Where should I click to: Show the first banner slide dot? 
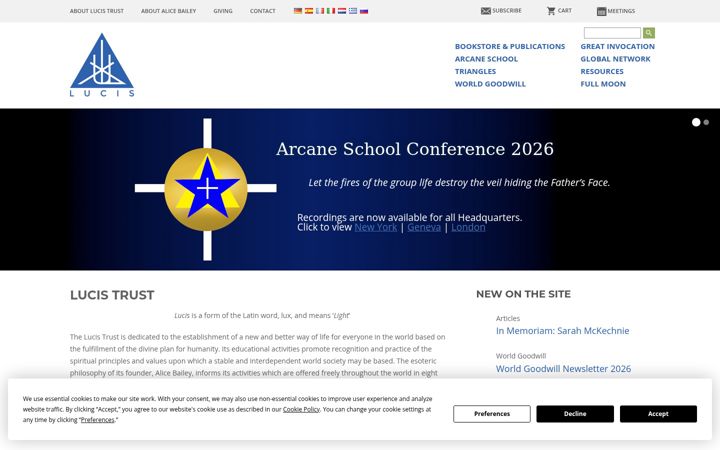coord(696,122)
